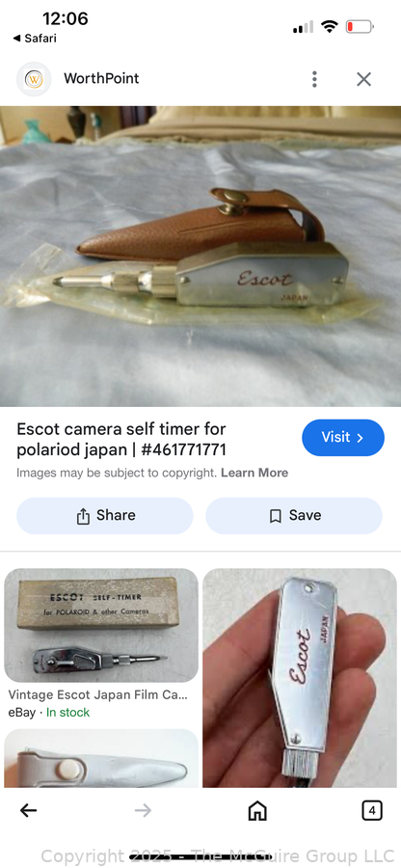The width and height of the screenshot is (401, 868).
Task: Tap the WorthPoint site logo
Action: point(34,79)
